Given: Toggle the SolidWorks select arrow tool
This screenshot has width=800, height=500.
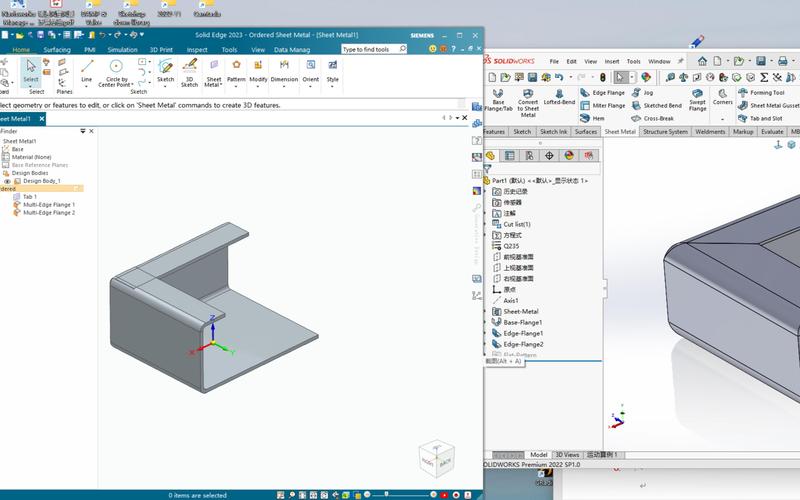Looking at the screenshot, I should (x=619, y=77).
